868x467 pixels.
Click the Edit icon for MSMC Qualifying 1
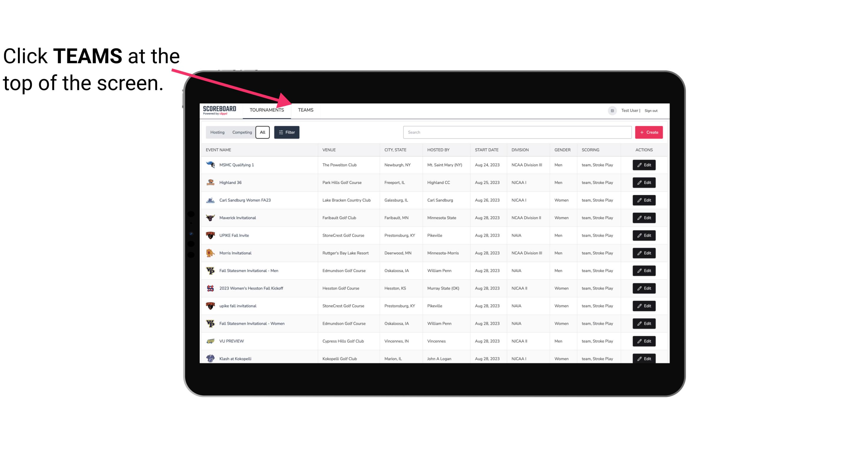[x=644, y=165]
